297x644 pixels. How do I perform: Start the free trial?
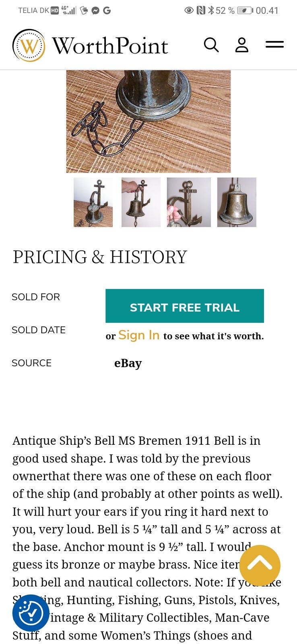(x=185, y=306)
